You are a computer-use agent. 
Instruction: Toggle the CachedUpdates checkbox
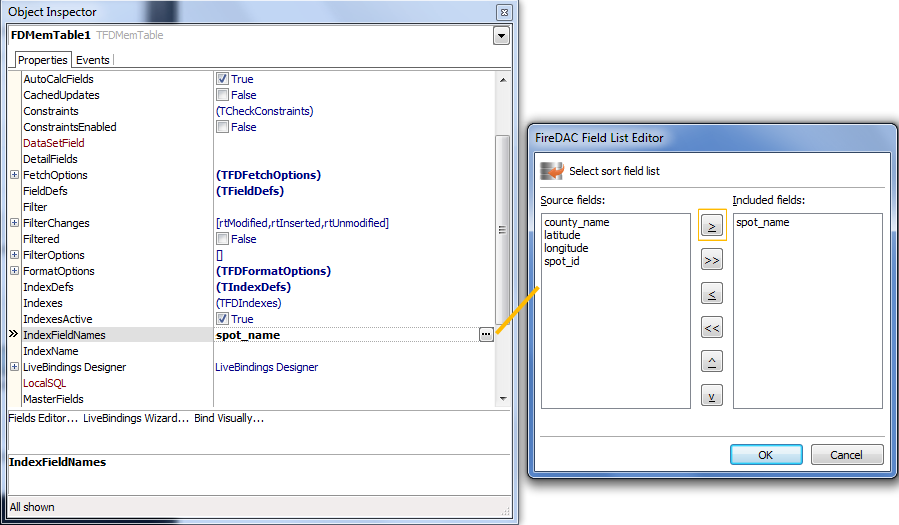coord(222,95)
